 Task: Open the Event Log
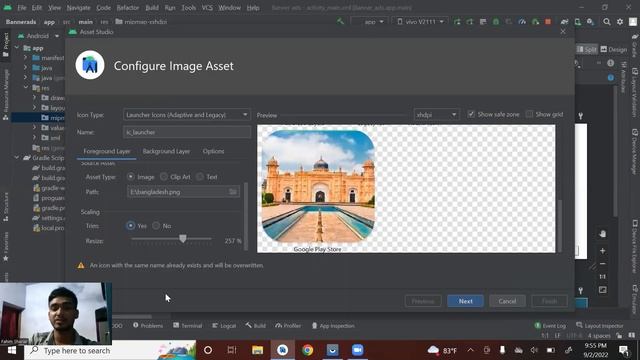[550, 325]
